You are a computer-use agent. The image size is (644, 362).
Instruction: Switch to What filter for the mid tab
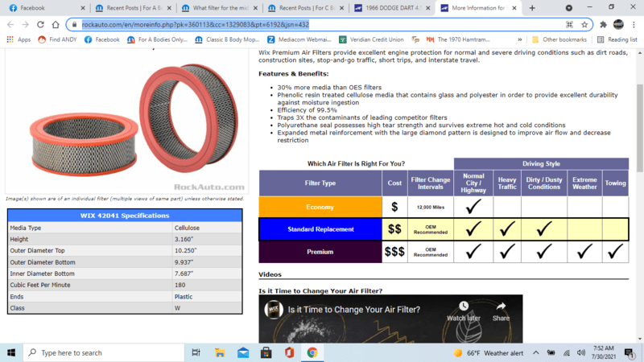220,8
